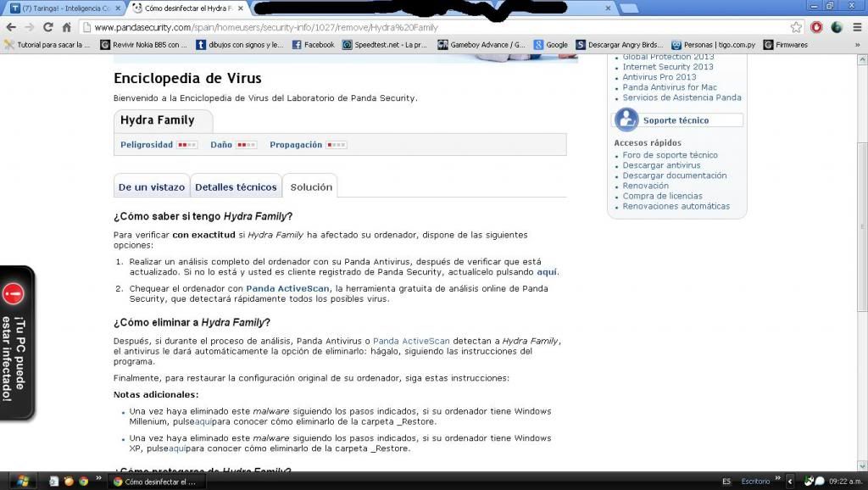The height and width of the screenshot is (490, 868).
Task: Bookmark the page with the star icon
Action: click(x=796, y=27)
